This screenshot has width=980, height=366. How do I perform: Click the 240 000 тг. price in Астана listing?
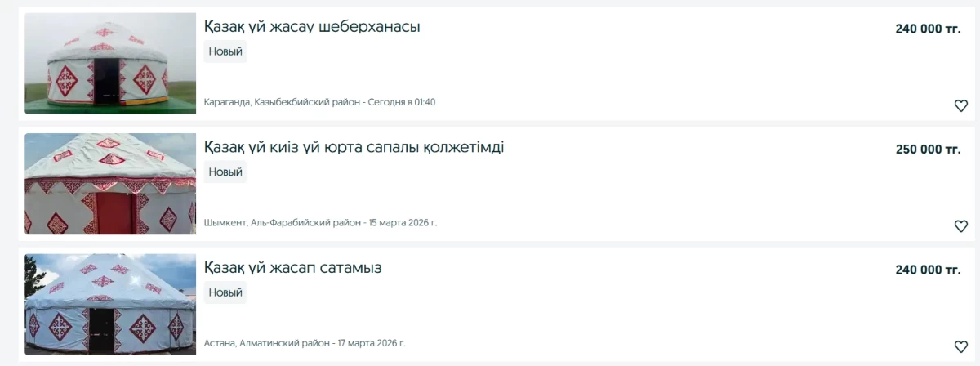tap(928, 270)
